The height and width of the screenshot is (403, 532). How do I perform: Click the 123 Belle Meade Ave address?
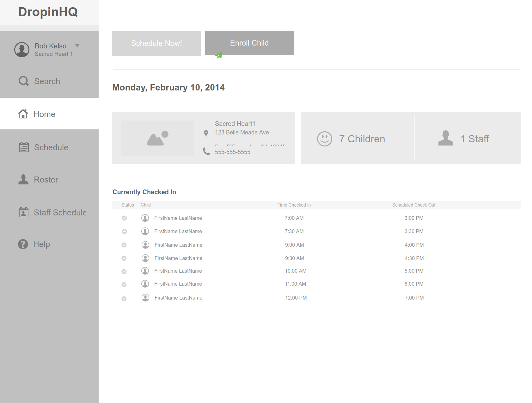tap(242, 133)
